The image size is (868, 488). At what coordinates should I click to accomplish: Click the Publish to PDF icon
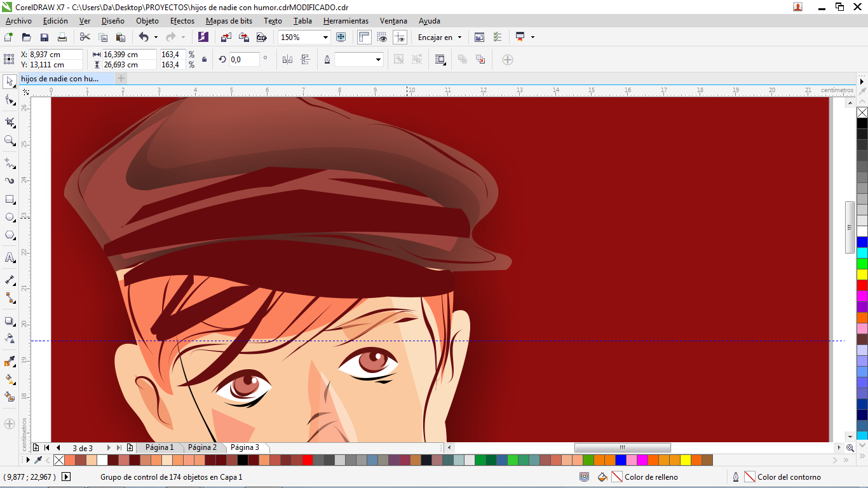point(261,37)
